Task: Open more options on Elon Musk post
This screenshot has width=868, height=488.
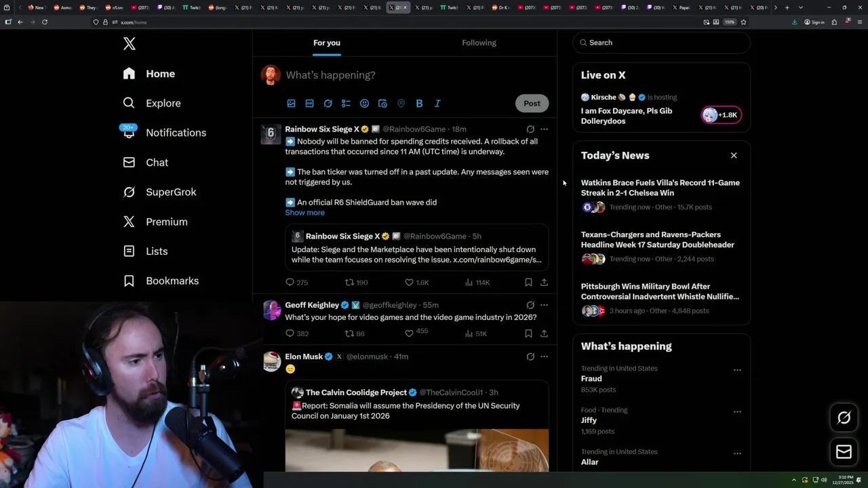Action: click(544, 357)
